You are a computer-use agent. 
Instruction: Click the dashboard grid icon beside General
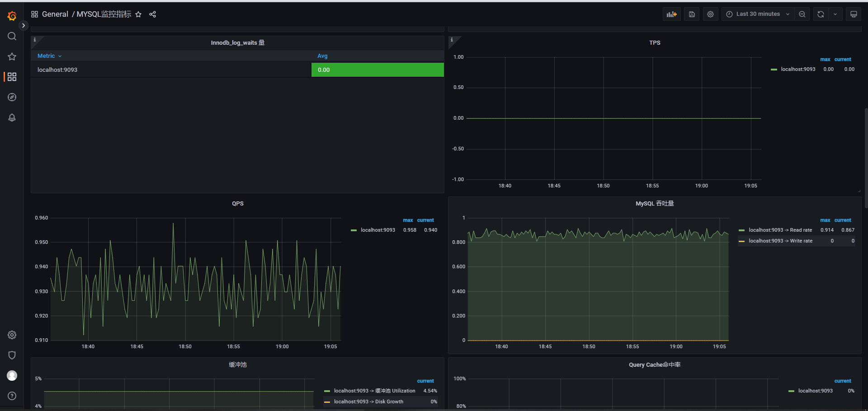pos(34,14)
